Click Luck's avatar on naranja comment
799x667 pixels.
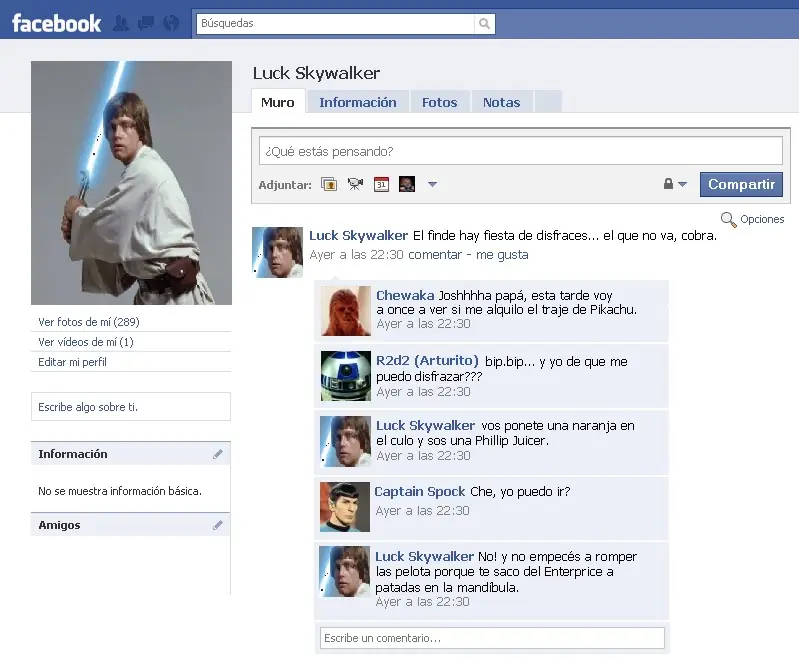(345, 441)
